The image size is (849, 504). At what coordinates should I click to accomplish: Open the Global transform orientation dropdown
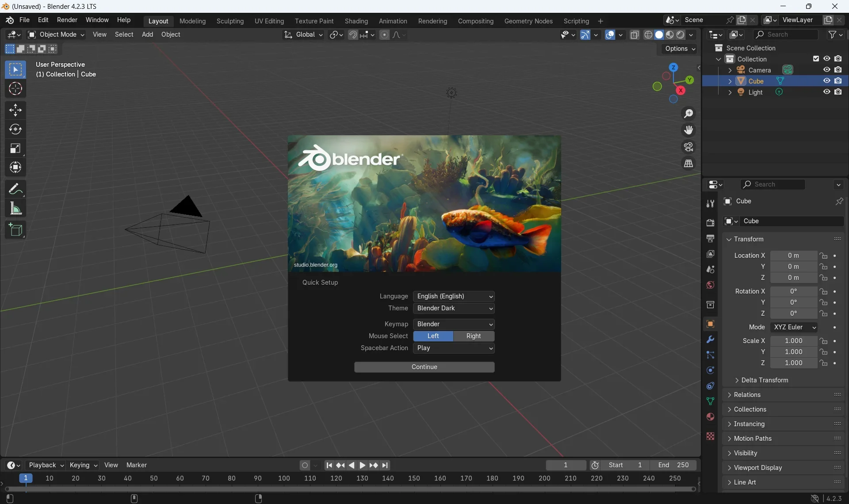coord(303,34)
